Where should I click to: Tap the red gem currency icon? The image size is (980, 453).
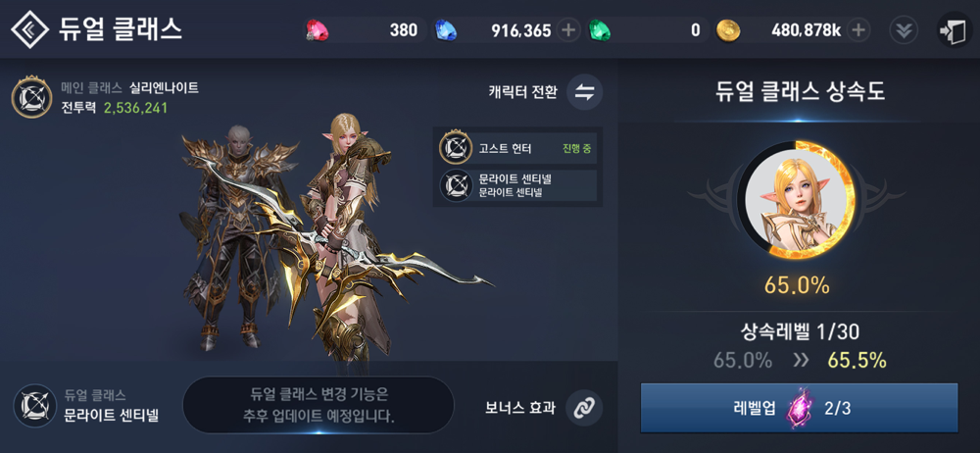pos(315,30)
